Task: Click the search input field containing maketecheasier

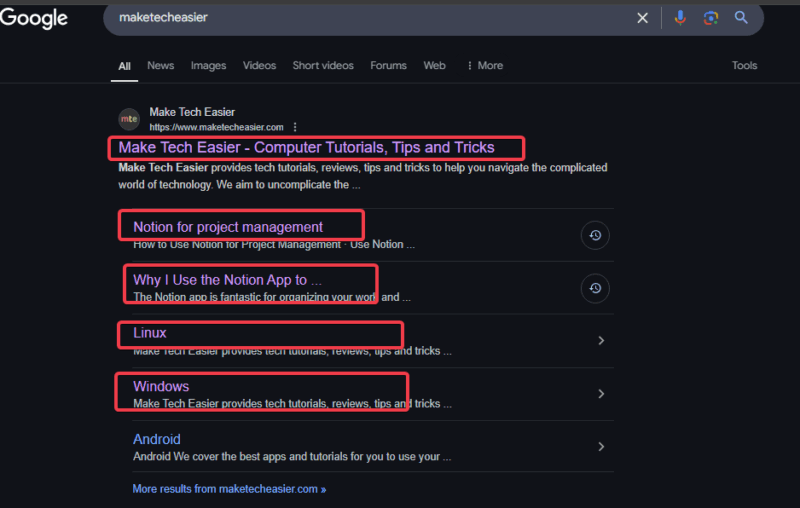Action: pos(370,18)
